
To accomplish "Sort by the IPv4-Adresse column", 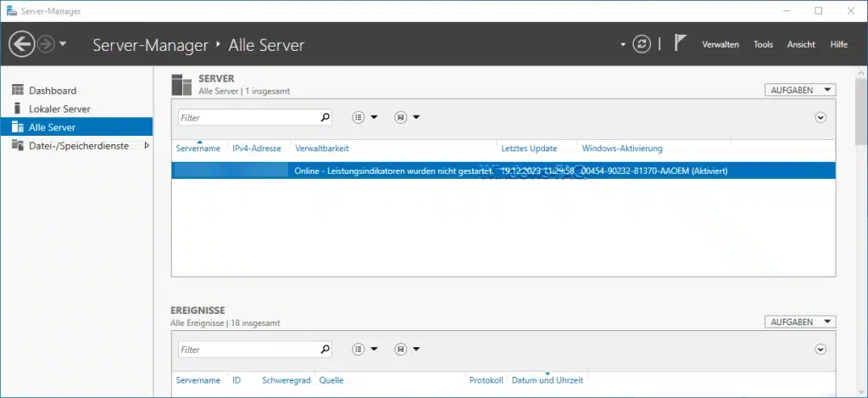I will coord(257,149).
